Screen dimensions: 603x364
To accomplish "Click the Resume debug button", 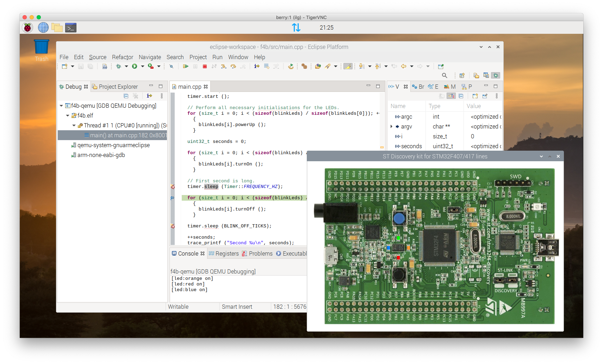I will (x=186, y=66).
